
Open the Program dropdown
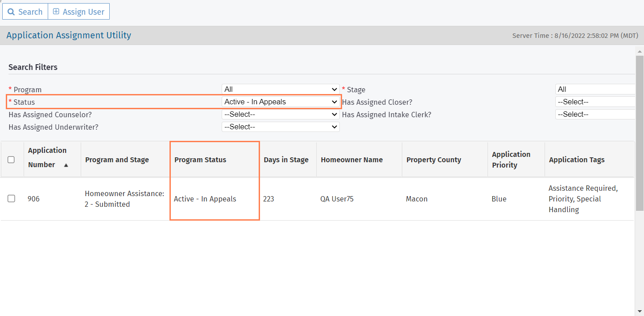(281, 89)
